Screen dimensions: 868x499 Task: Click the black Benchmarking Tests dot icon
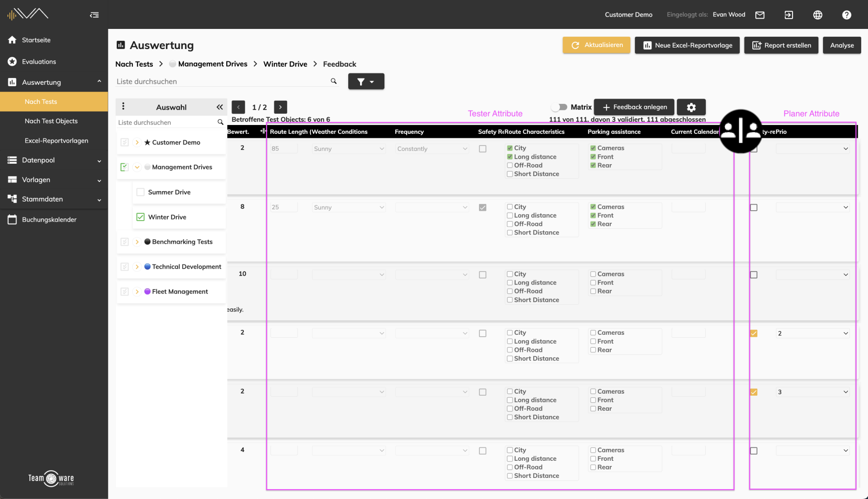coord(147,242)
